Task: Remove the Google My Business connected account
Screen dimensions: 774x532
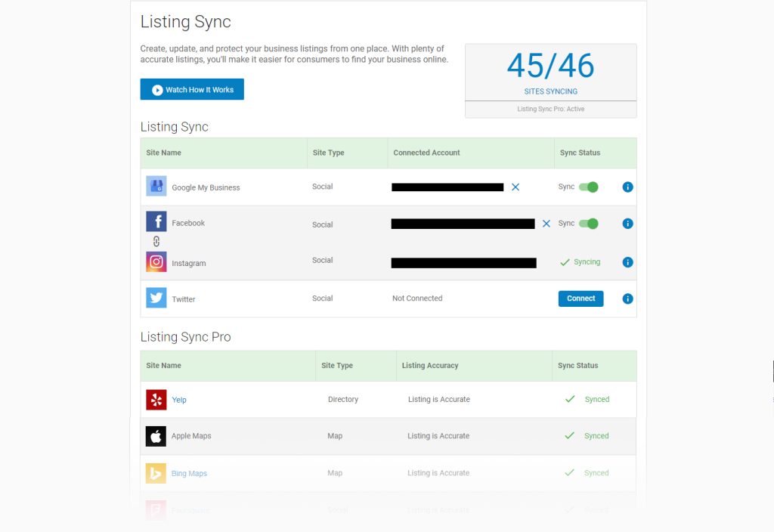Action: tap(515, 187)
